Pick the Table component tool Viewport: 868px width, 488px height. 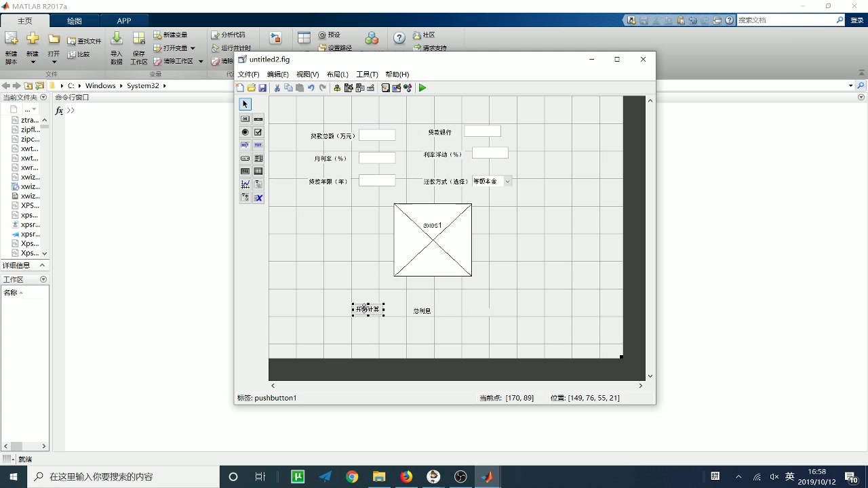click(x=258, y=171)
